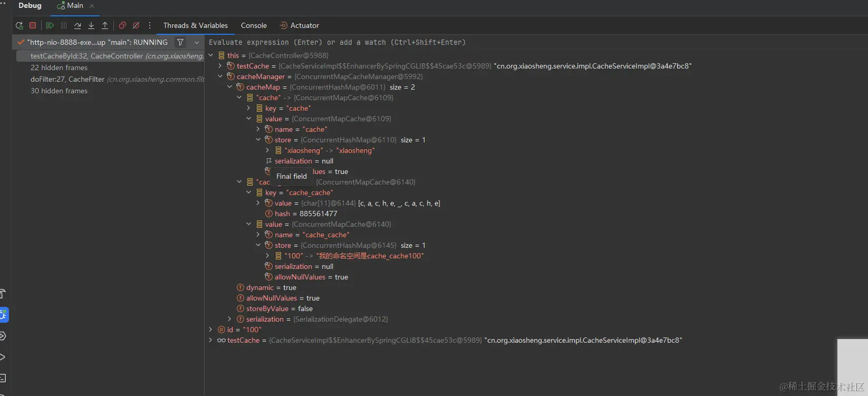The width and height of the screenshot is (868, 396).
Task: Resume program execution
Action: [50, 25]
